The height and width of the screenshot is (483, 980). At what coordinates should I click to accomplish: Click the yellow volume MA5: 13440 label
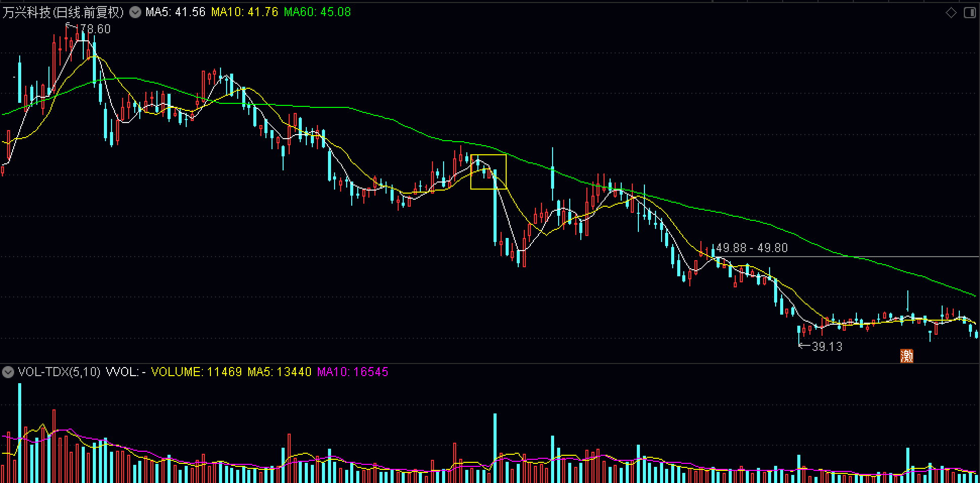pos(280,372)
